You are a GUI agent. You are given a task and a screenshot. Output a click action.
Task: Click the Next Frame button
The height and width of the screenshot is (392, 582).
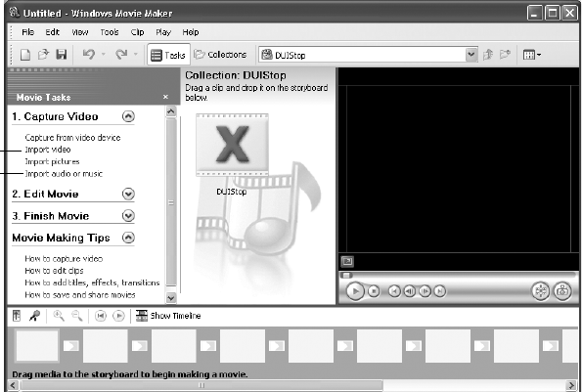[x=425, y=291]
